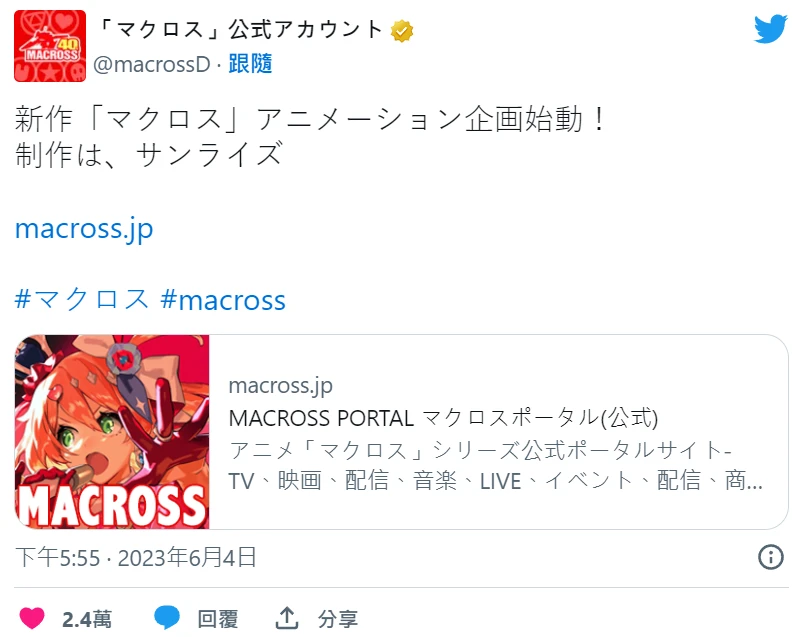
Task: Like the tweet with the heart icon
Action: coord(32,619)
